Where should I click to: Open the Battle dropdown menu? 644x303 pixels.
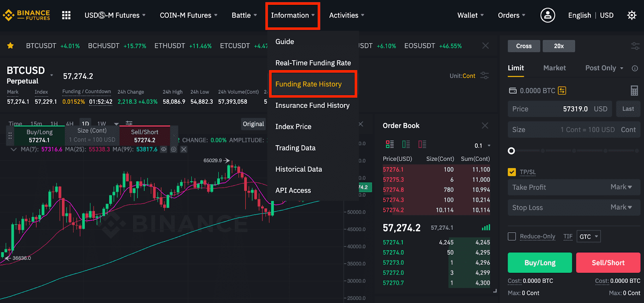pyautogui.click(x=244, y=15)
